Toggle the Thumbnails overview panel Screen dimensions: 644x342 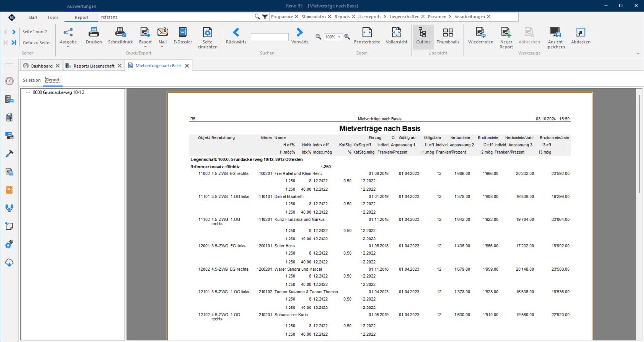click(x=448, y=36)
